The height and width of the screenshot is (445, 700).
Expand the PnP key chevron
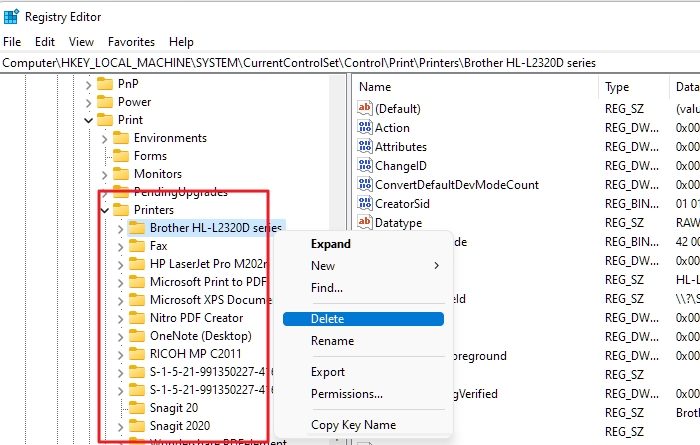pyautogui.click(x=88, y=84)
